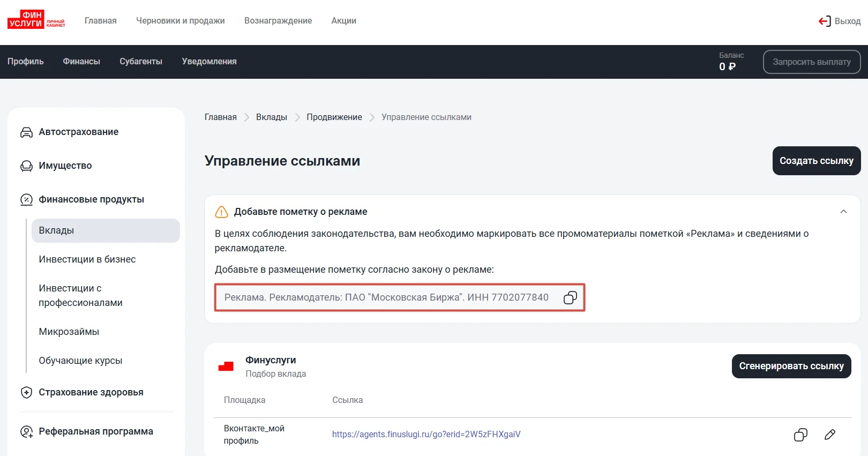This screenshot has width=868, height=456.
Task: Click the warning triangle icon in ad notice
Action: [x=221, y=212]
